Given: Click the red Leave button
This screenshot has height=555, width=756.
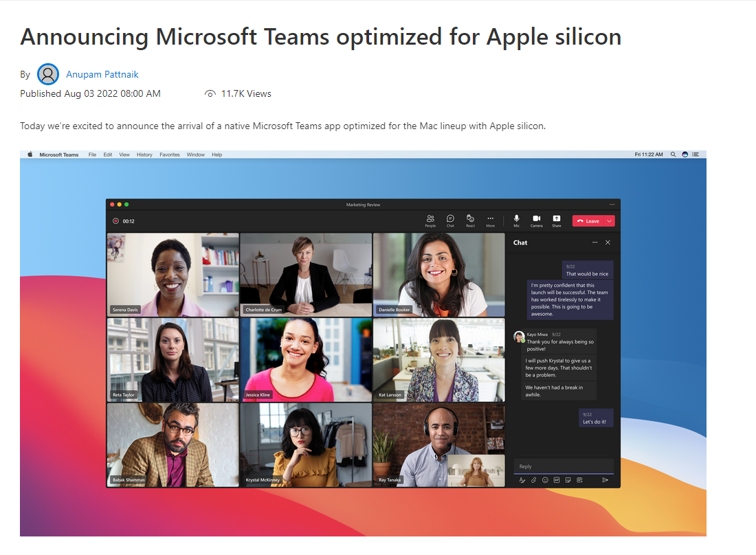Looking at the screenshot, I should coord(589,221).
